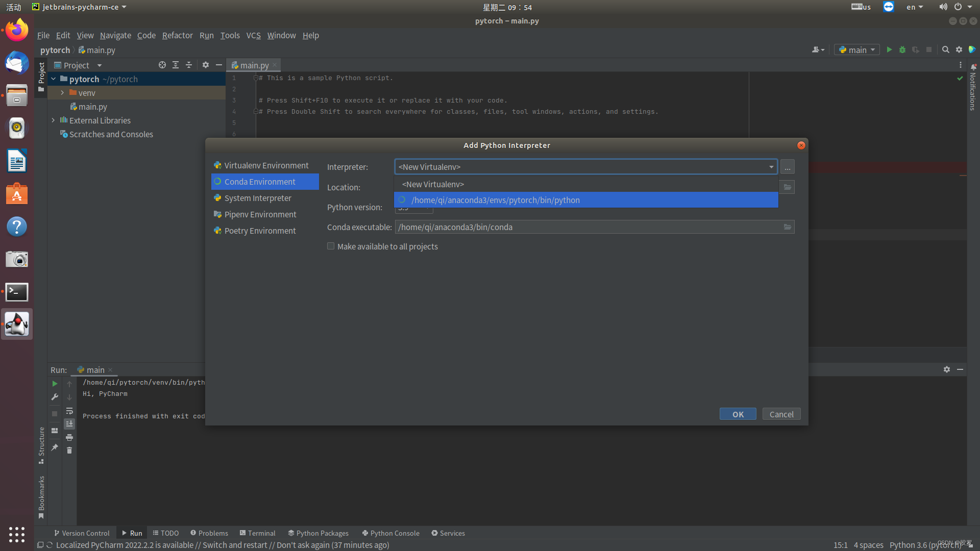This screenshot has width=980, height=551.
Task: Click the rerun arrow in the Run panel
Action: coord(55,384)
